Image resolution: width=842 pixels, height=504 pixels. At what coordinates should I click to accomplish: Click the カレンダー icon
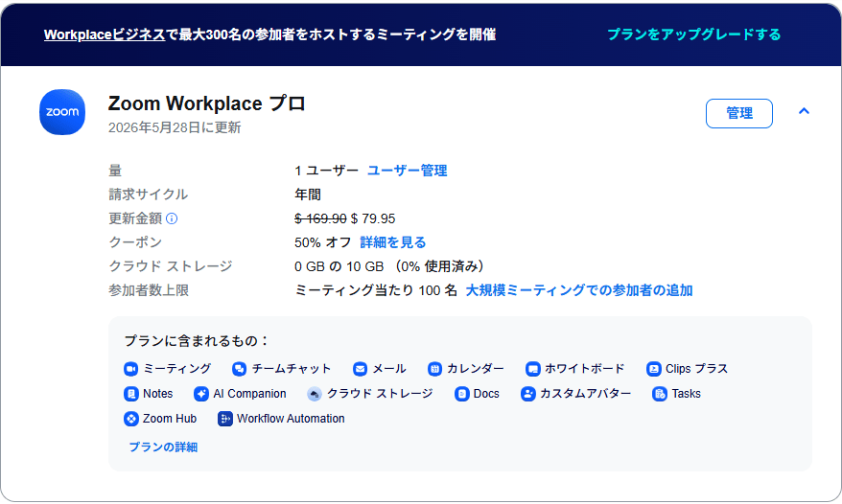(435, 369)
